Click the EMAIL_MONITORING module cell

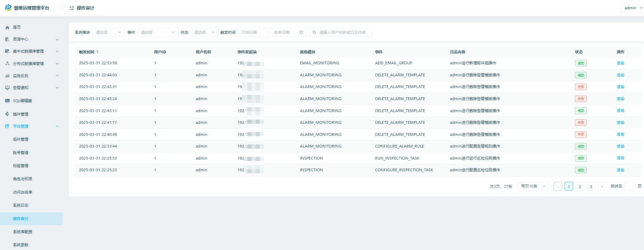320,63
